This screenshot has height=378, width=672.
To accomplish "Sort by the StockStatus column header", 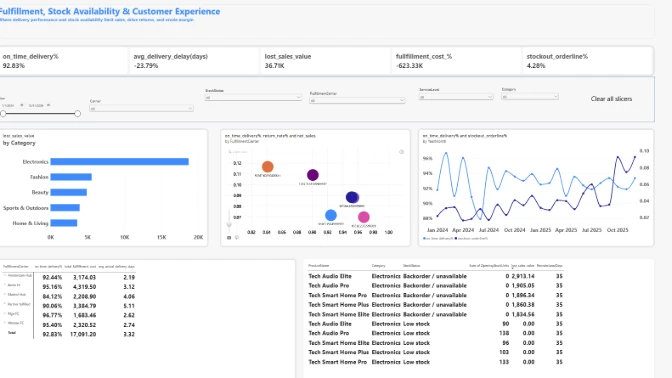I will tap(411, 266).
